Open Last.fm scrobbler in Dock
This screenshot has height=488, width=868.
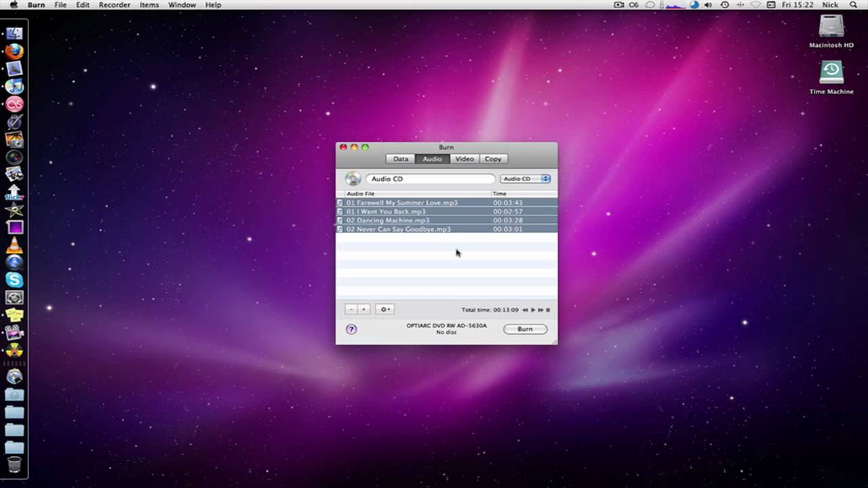(x=14, y=104)
